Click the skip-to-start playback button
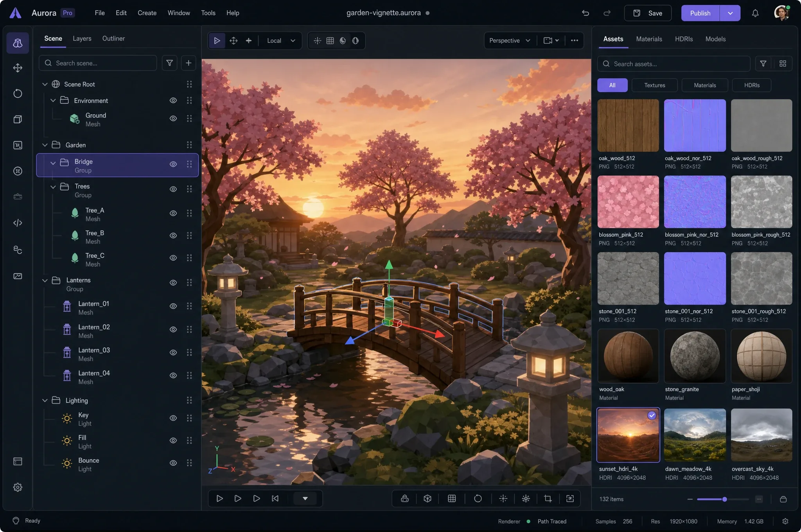This screenshot has height=532, width=801. click(275, 498)
